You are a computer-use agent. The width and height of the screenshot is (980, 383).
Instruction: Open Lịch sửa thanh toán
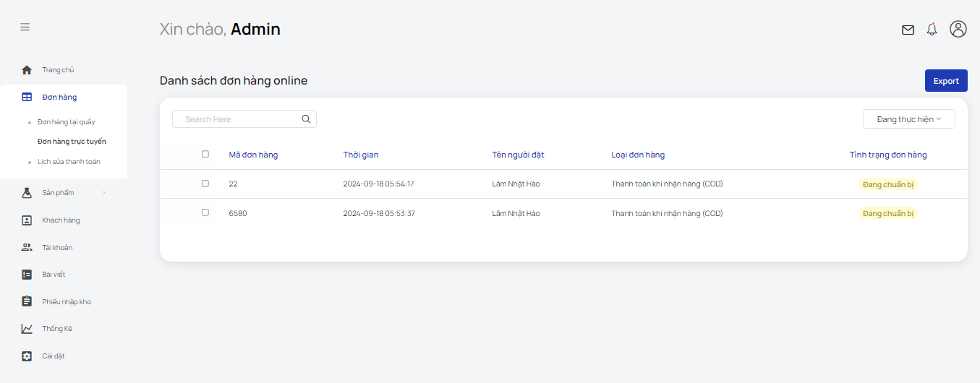point(69,162)
